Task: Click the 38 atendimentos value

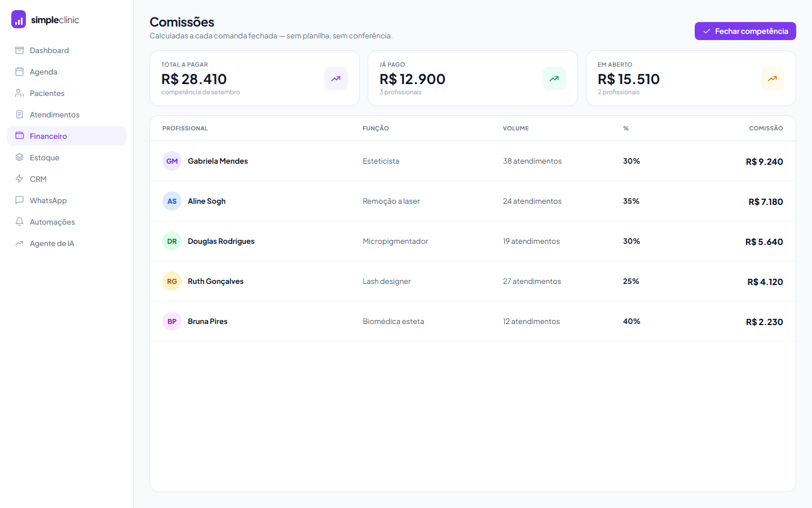Action: pyautogui.click(x=532, y=161)
